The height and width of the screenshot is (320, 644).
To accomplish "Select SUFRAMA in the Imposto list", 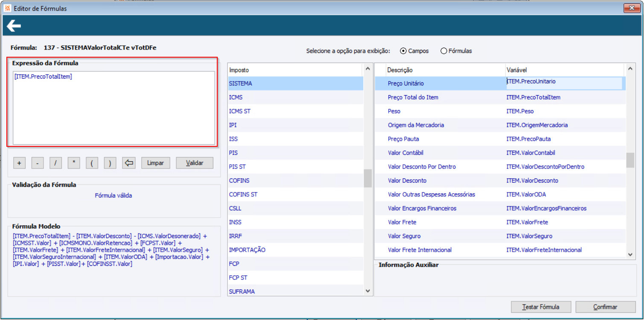I will coord(295,291).
